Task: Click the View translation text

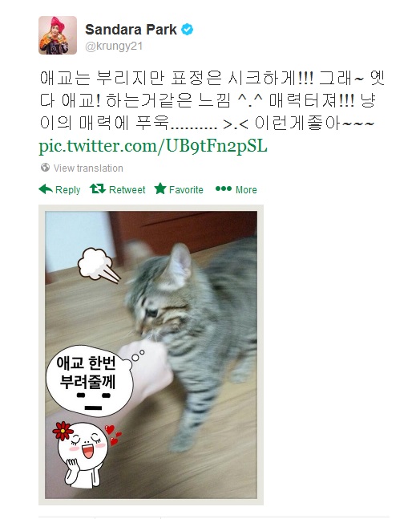Action: point(88,168)
